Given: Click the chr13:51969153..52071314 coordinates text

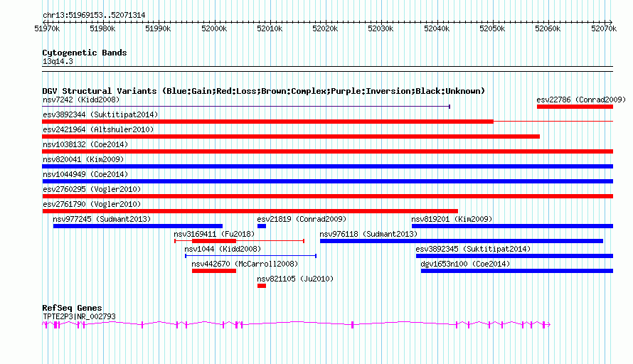Looking at the screenshot, I should [94, 16].
